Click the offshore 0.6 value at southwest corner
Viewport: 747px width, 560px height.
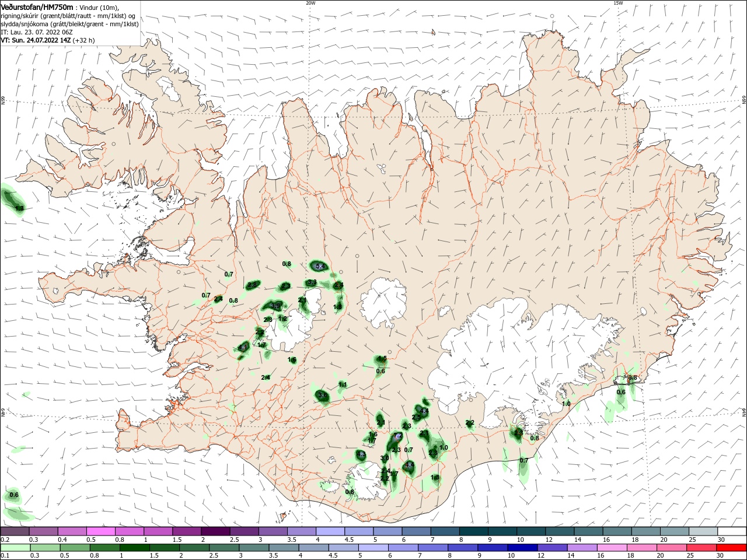(14, 495)
